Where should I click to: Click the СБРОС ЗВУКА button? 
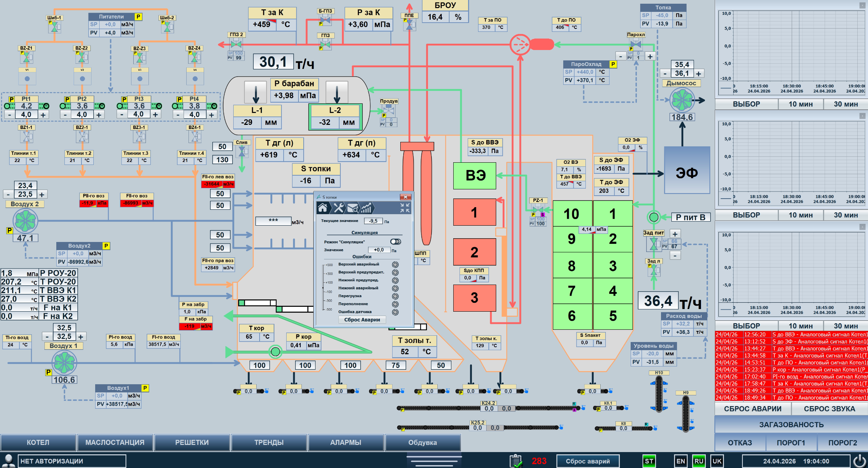click(x=829, y=409)
